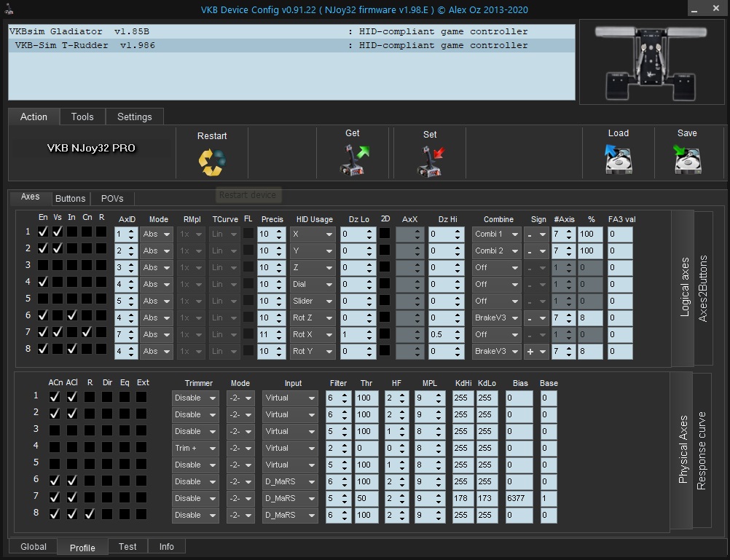Select VKBsim Gladiator v1.85B device
This screenshot has height=560, width=730.
[291, 31]
